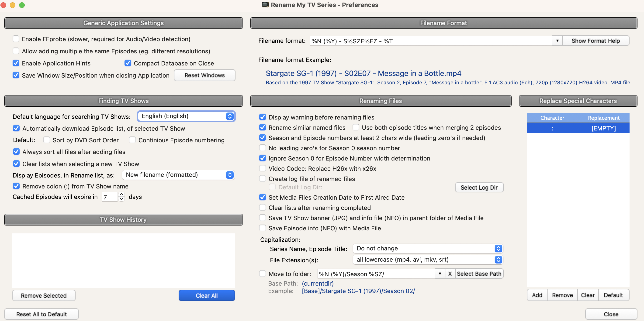Click Select Base Path button
644x321 pixels.
479,274
